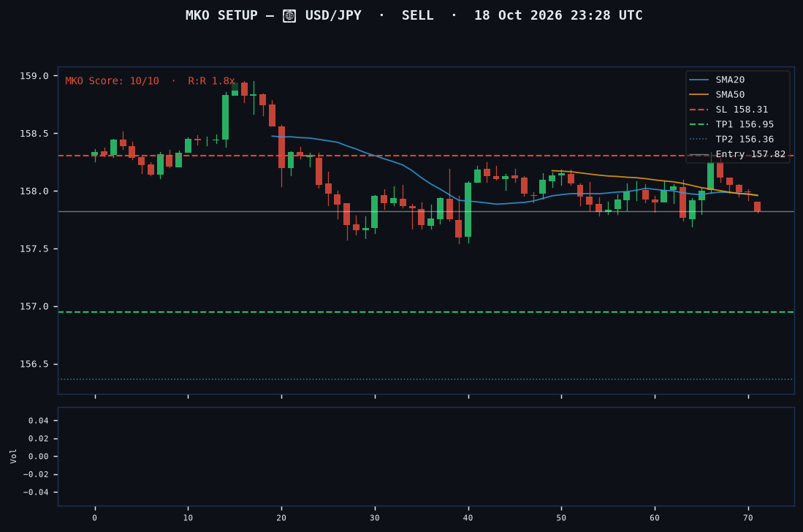
Task: Click the blue SMA20 line swatch in legend
Action: coord(699,80)
